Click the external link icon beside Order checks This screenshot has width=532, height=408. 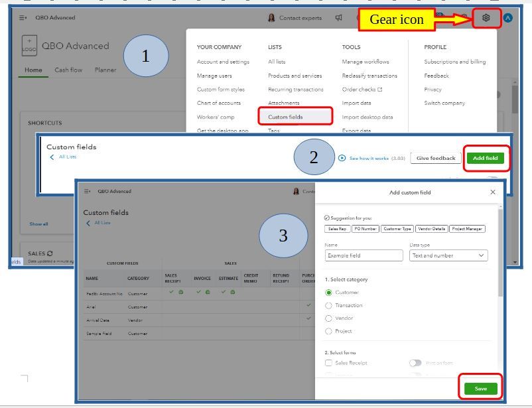pyautogui.click(x=379, y=90)
